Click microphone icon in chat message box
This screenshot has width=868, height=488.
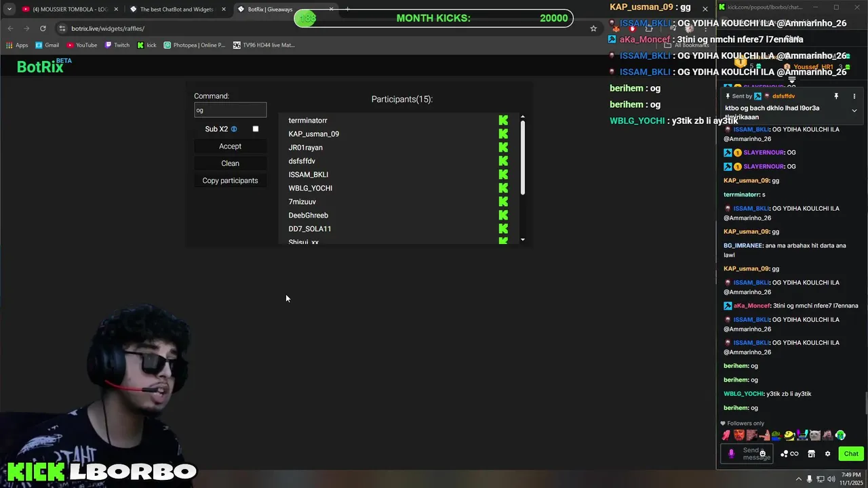point(731,453)
